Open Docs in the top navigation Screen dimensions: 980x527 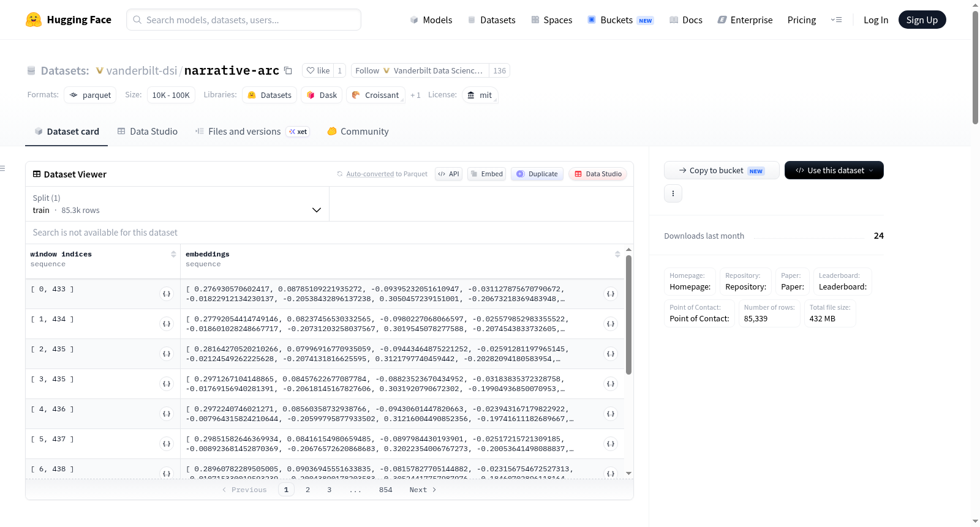pos(685,20)
